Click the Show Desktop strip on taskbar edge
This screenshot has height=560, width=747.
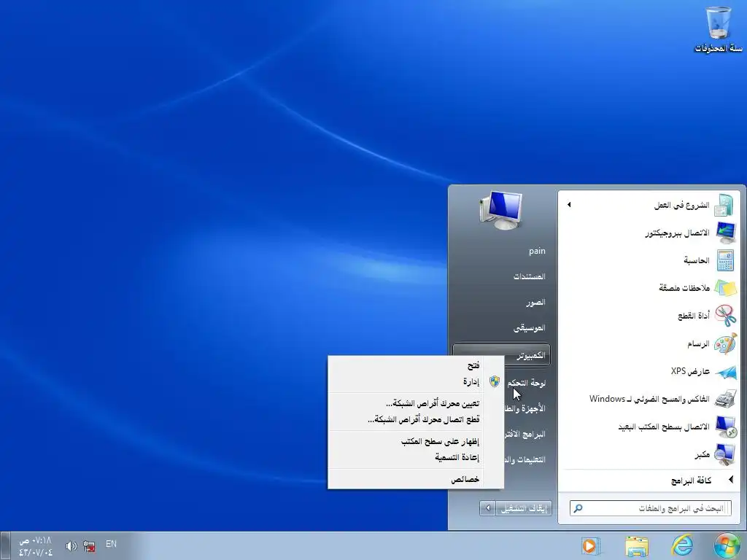tap(4, 546)
